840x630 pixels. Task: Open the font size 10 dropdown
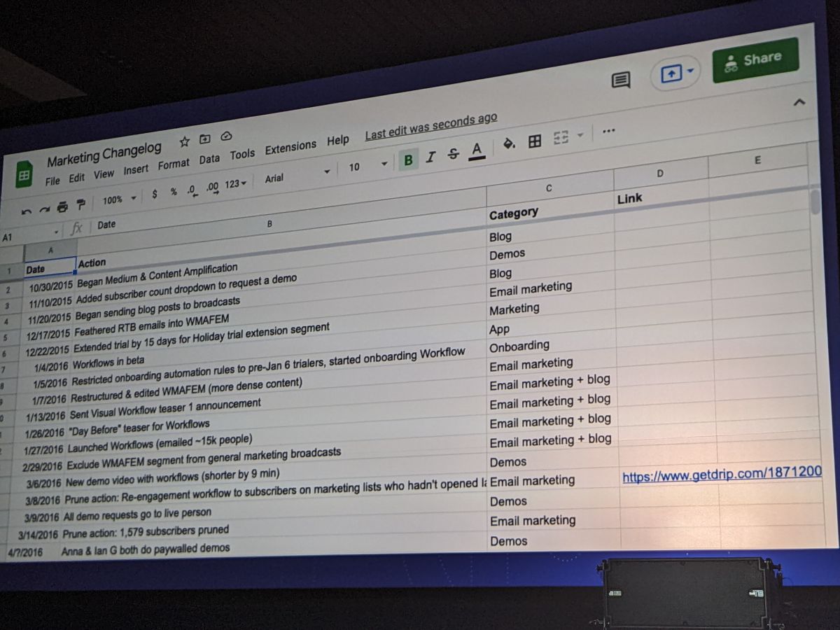point(367,166)
